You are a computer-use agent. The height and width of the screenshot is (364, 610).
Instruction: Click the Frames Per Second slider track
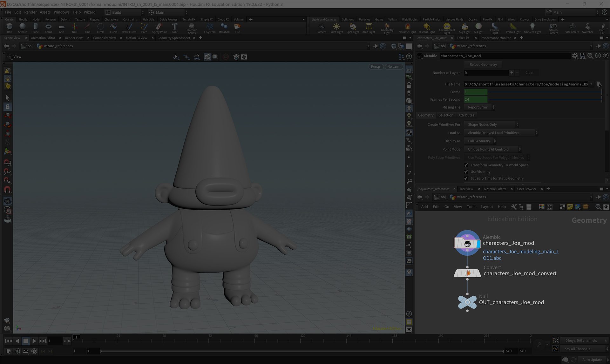point(545,100)
